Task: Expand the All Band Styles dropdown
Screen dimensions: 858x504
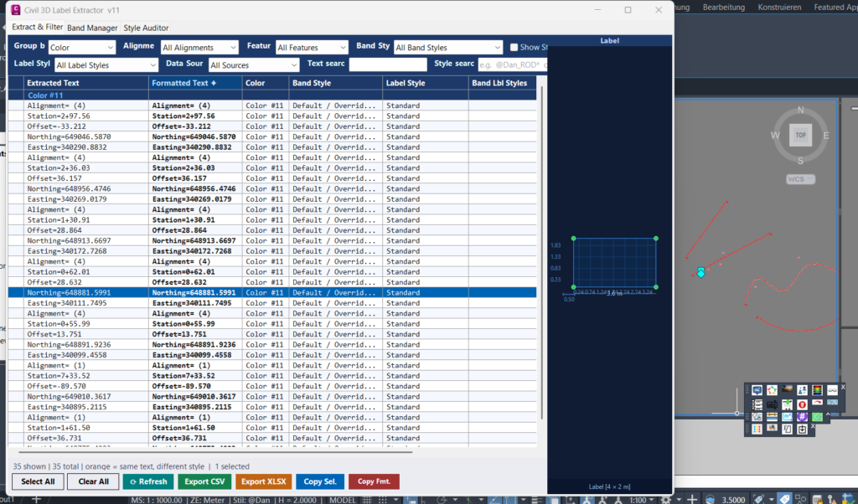Action: pyautogui.click(x=448, y=48)
